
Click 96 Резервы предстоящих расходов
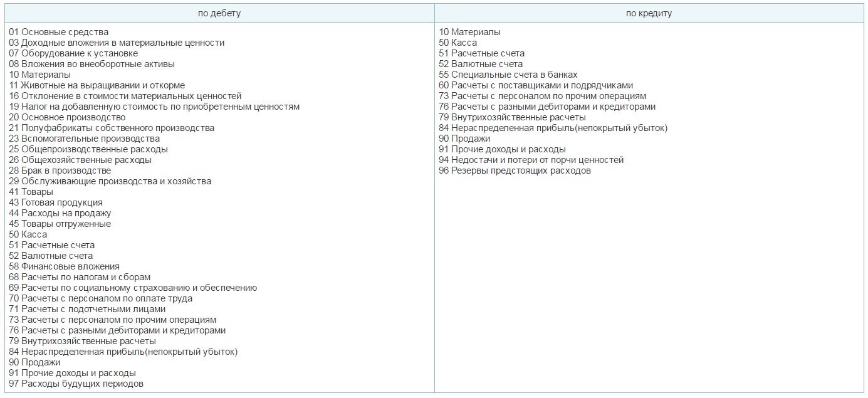click(x=515, y=170)
